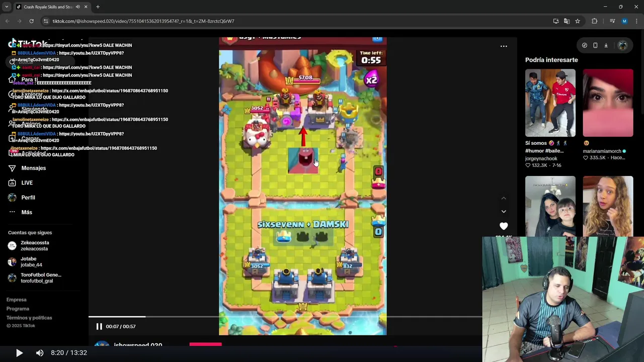Open the TikTok coins icon at top right

coord(585,45)
